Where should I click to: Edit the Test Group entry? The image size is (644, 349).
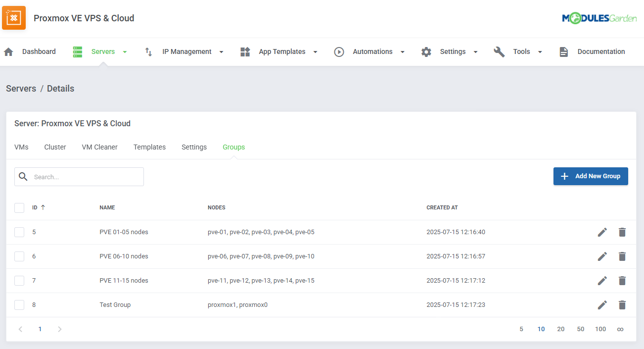point(602,305)
